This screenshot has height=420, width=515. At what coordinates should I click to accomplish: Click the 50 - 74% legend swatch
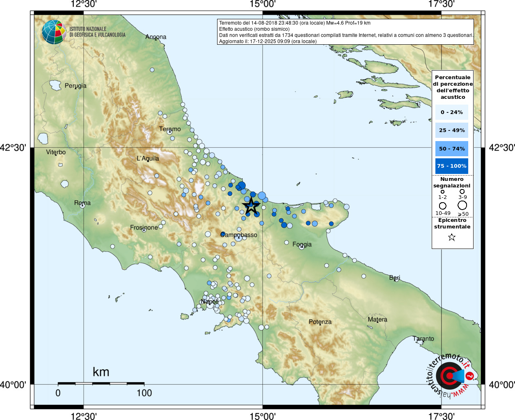click(451, 148)
